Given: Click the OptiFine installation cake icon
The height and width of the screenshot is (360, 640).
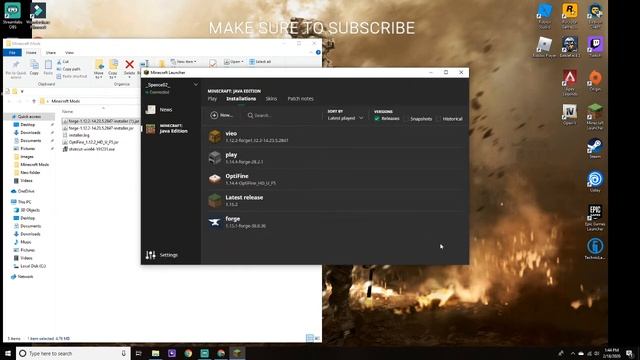Looking at the screenshot, I should pos(215,179).
